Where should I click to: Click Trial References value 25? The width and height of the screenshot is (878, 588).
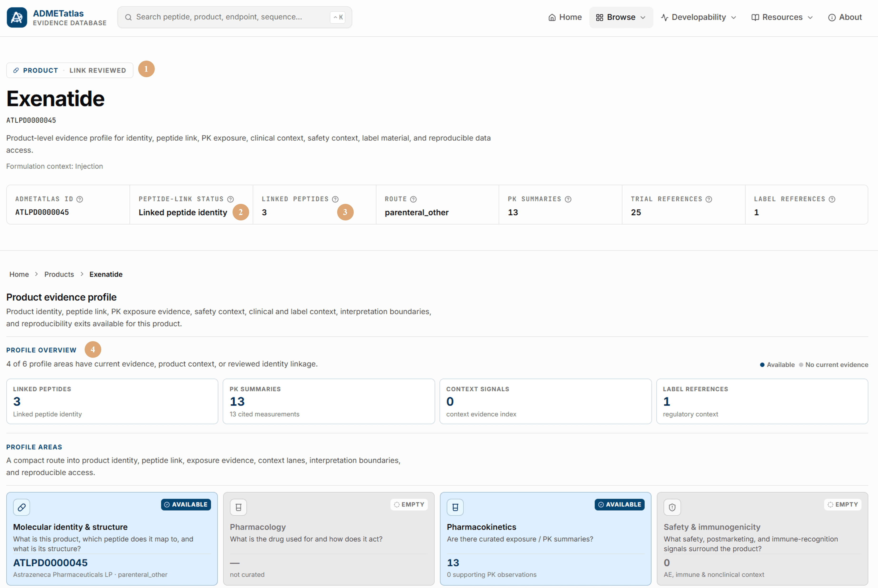click(x=636, y=212)
